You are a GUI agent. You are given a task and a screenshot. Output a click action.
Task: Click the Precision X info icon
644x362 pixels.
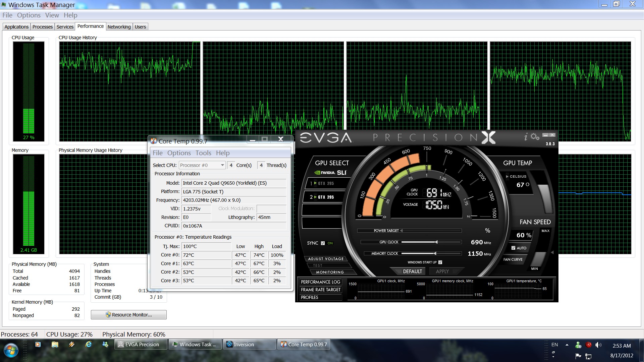pos(526,137)
